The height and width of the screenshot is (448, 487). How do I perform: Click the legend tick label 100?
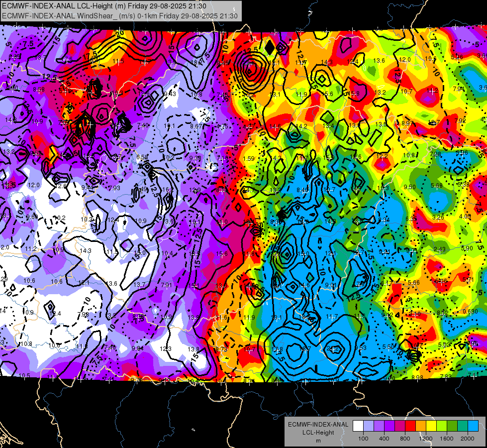pos(363,439)
